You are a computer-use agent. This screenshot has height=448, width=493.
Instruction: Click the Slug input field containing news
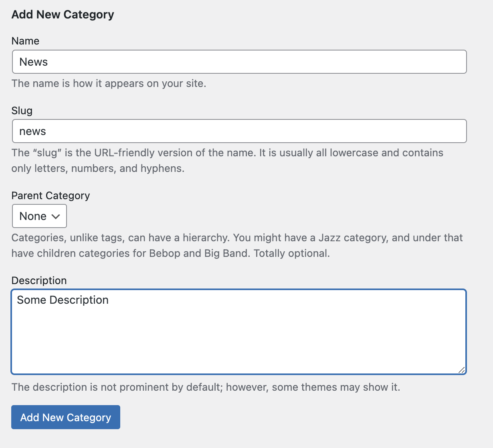coord(239,131)
